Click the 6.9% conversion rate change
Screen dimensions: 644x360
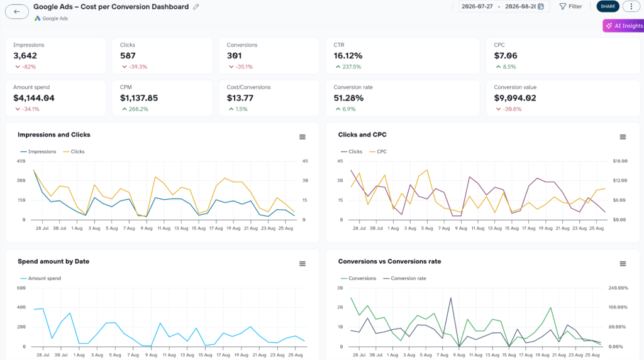point(345,109)
